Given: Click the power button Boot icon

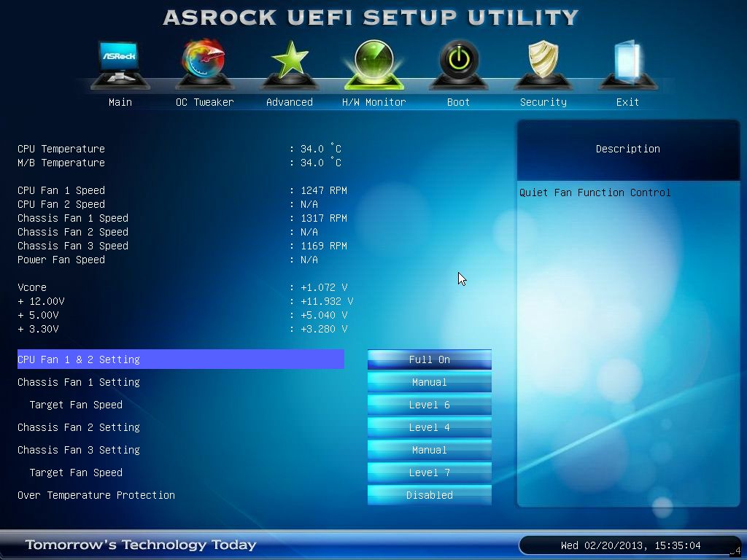Looking at the screenshot, I should coord(458,64).
